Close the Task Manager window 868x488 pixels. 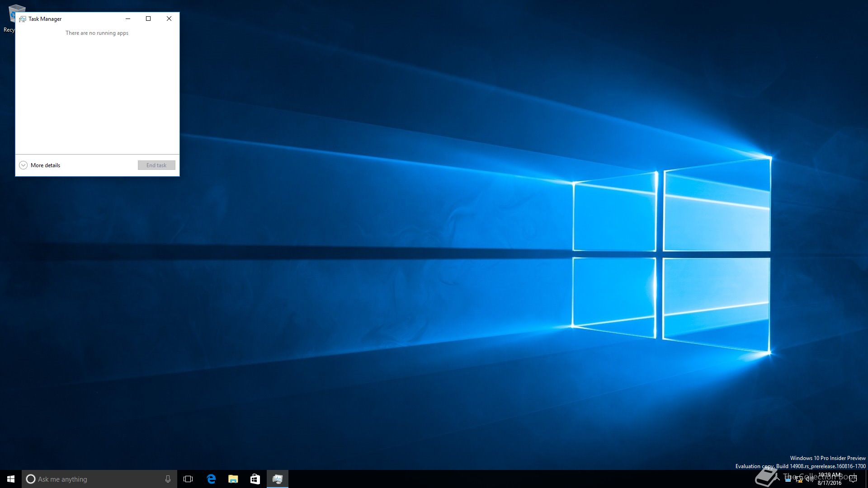[x=169, y=19]
